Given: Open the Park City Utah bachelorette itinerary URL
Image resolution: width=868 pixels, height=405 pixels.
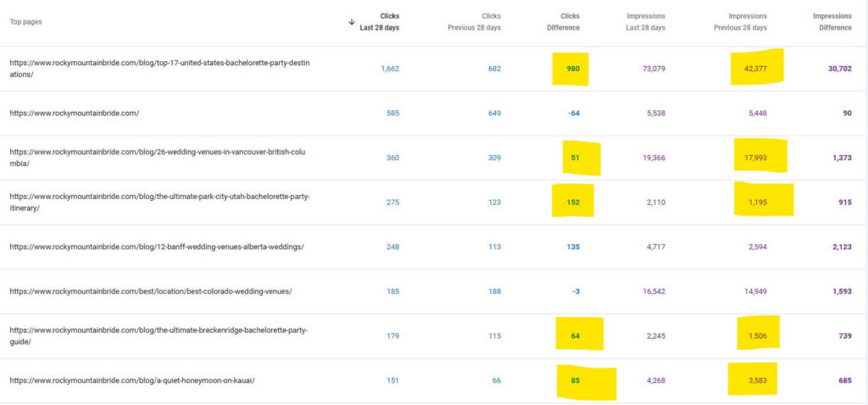Looking at the screenshot, I should (159, 202).
